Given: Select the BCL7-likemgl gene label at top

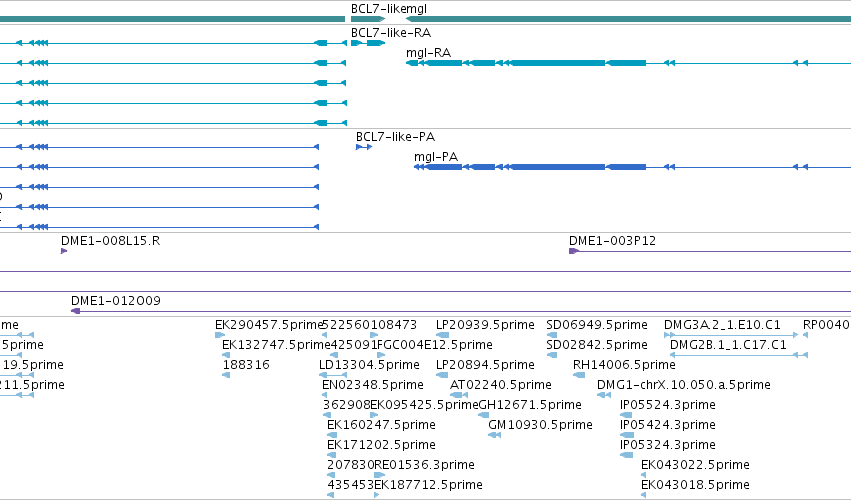Looking at the screenshot, I should coord(389,9).
